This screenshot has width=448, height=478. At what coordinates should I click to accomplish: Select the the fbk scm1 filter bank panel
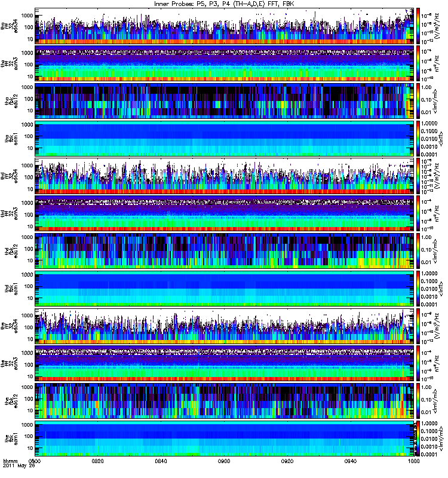pos(224,439)
